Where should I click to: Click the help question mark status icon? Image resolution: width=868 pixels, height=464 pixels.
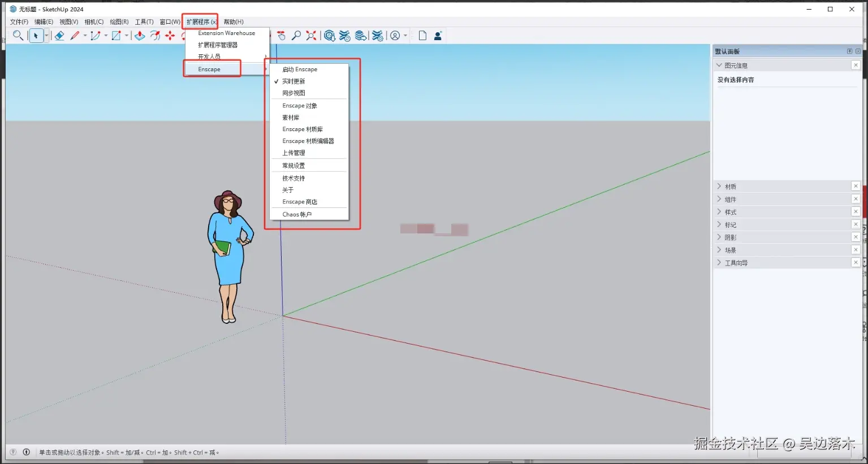(13, 452)
